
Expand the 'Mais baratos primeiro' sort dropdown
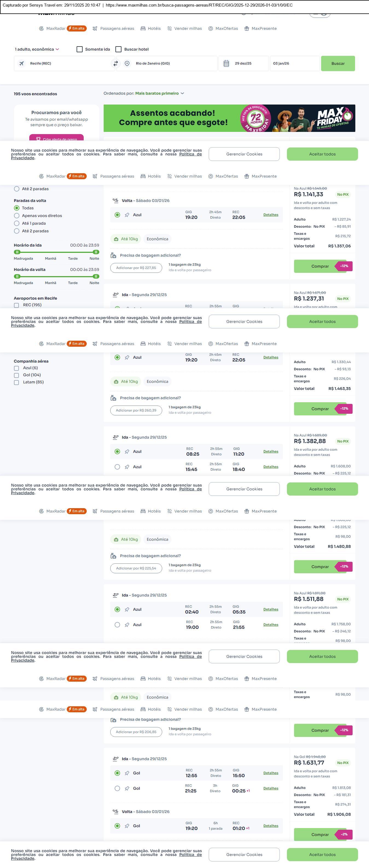click(x=159, y=93)
